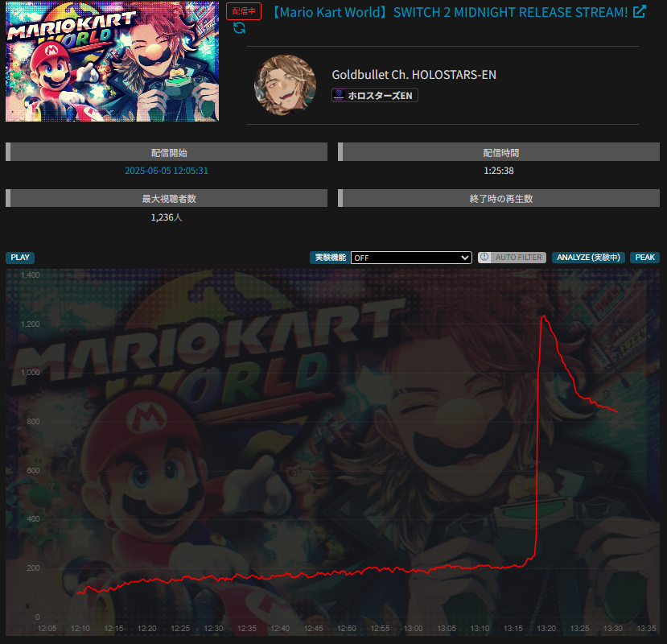Image resolution: width=667 pixels, height=644 pixels.
Task: Click the ホロスターズEN group tag
Action: (x=375, y=95)
